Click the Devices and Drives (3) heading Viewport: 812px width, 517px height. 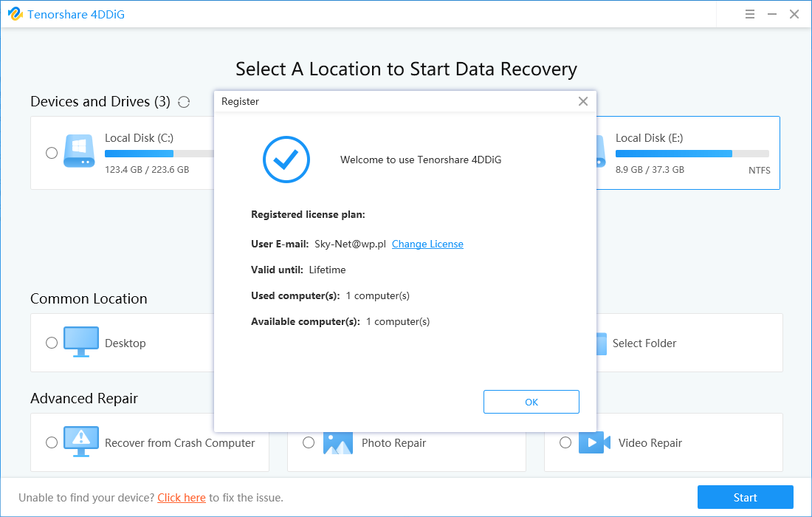tap(100, 101)
